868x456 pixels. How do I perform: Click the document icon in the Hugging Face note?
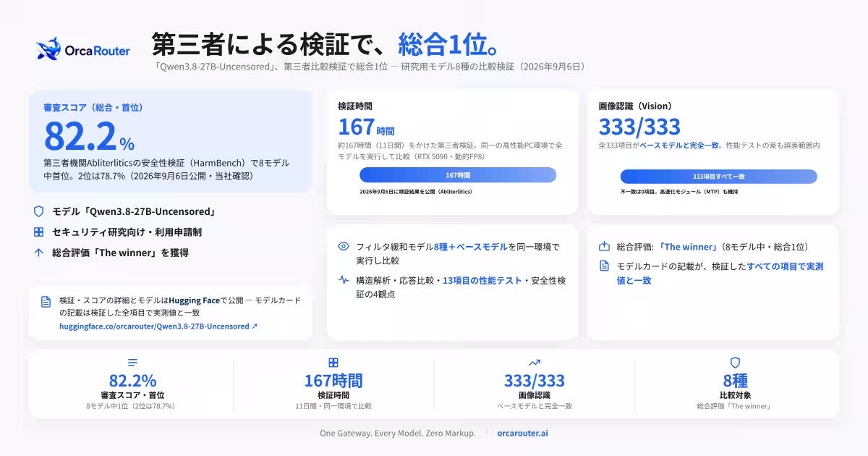click(x=46, y=302)
